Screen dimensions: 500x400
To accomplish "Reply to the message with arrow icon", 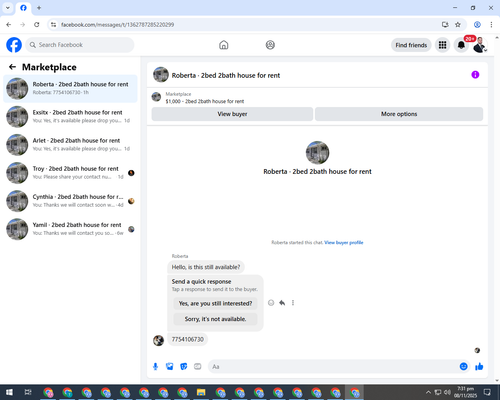I will (282, 303).
